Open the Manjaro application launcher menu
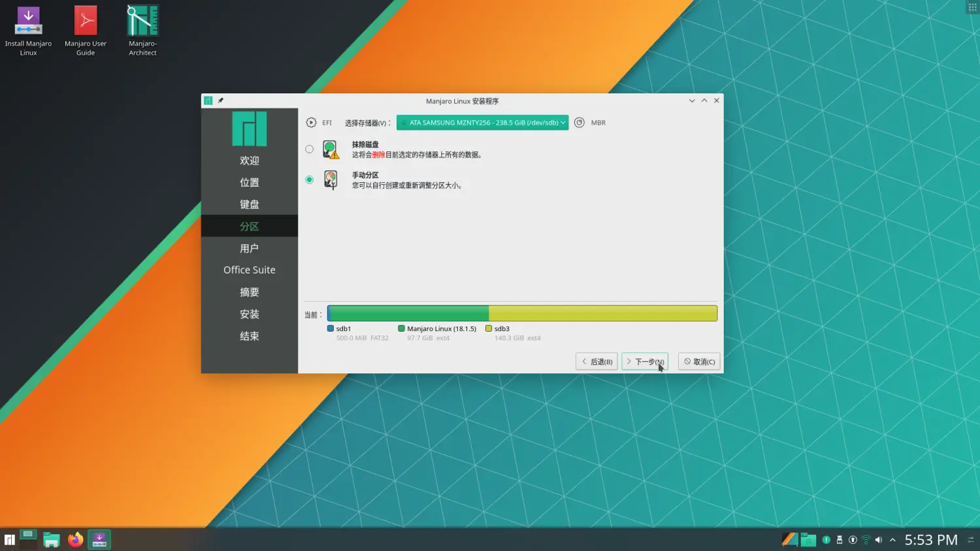Viewport: 980px width, 551px height. [x=9, y=539]
